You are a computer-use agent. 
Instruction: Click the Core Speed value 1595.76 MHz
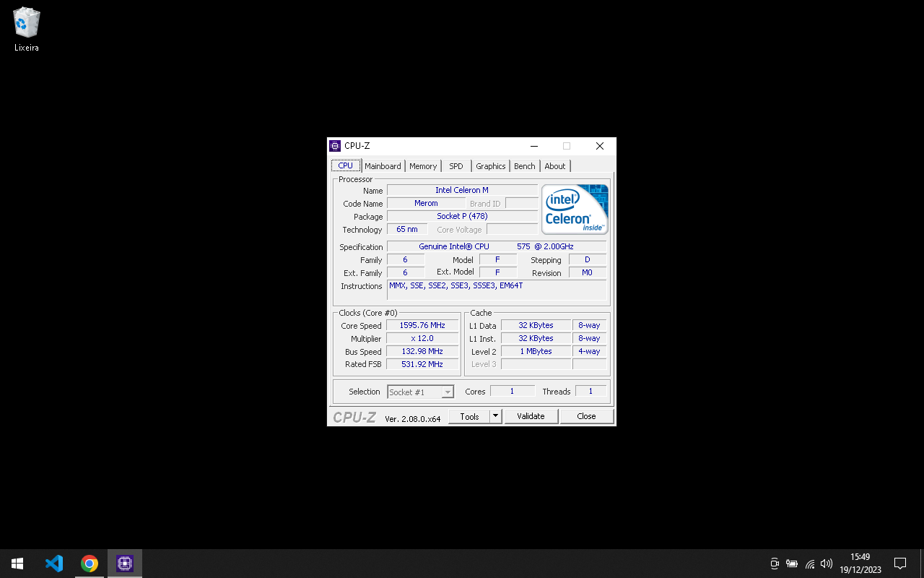point(422,325)
